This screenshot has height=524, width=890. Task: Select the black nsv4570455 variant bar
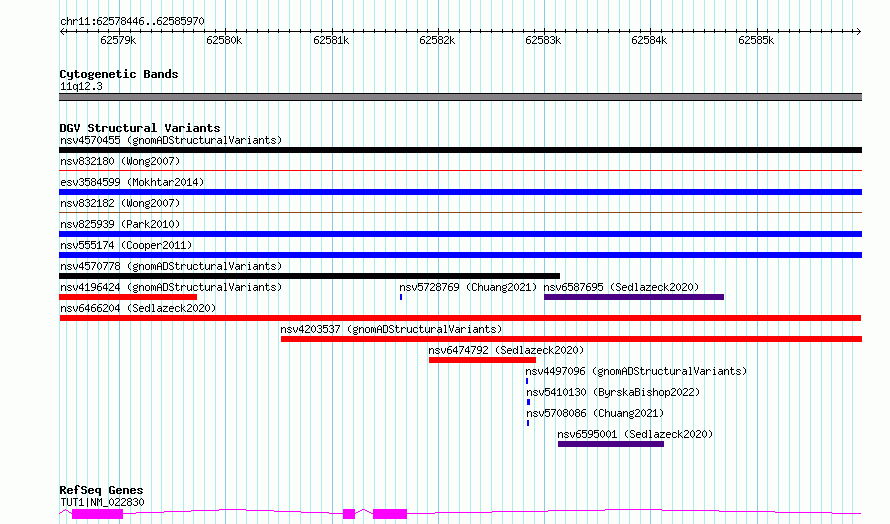coord(460,150)
